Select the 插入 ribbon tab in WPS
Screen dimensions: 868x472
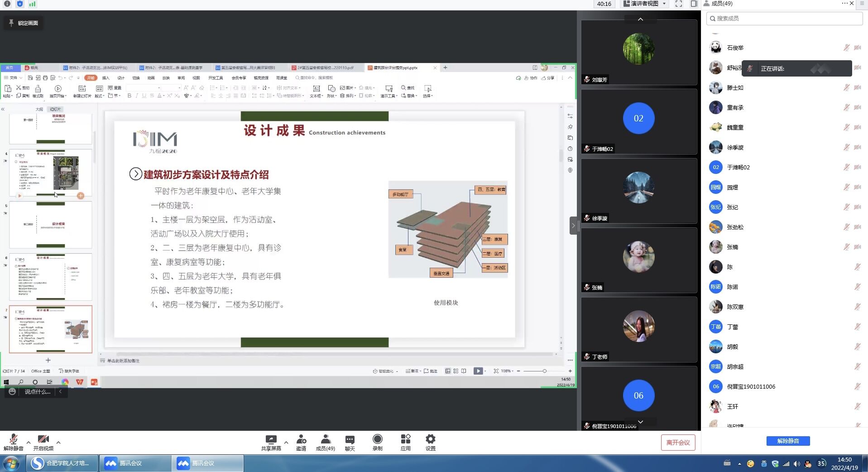point(106,78)
